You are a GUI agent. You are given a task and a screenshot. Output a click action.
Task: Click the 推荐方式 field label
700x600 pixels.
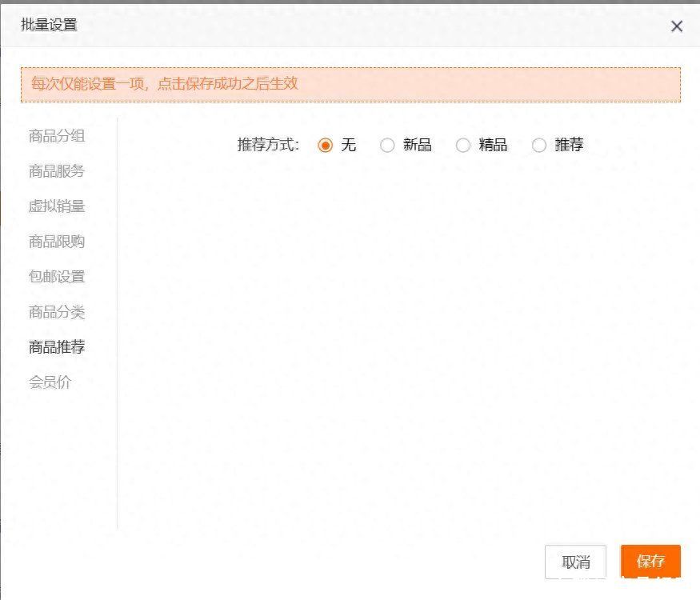(x=268, y=145)
